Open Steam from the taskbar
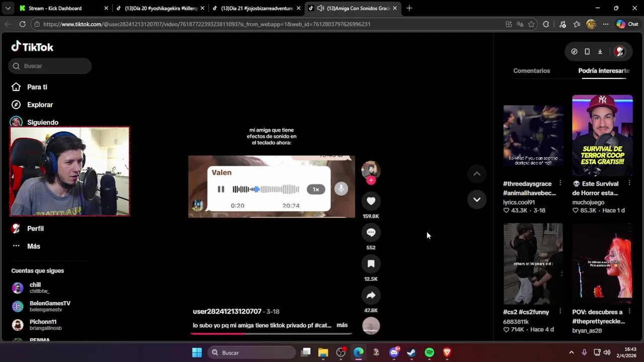Viewport: 644px width, 362px height. [412, 352]
